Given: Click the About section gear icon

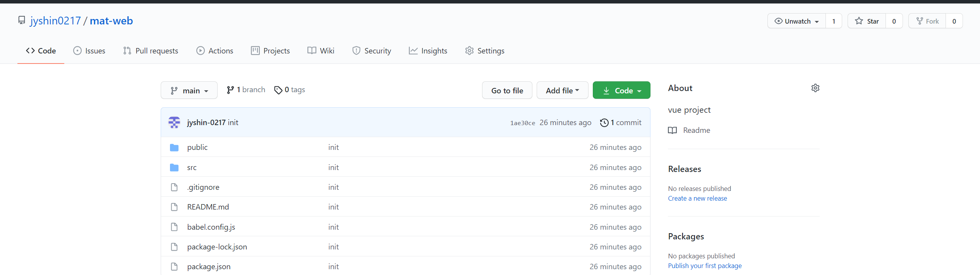Looking at the screenshot, I should click(x=815, y=88).
